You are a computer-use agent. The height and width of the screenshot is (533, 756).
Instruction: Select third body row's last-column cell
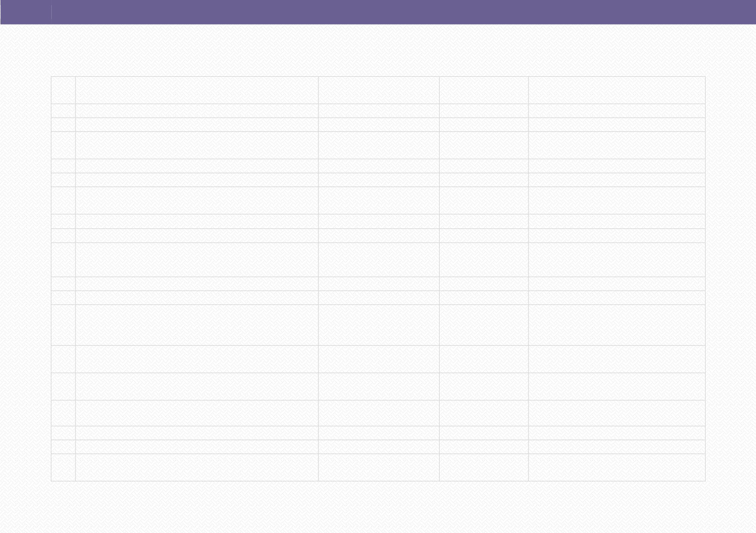(x=617, y=145)
